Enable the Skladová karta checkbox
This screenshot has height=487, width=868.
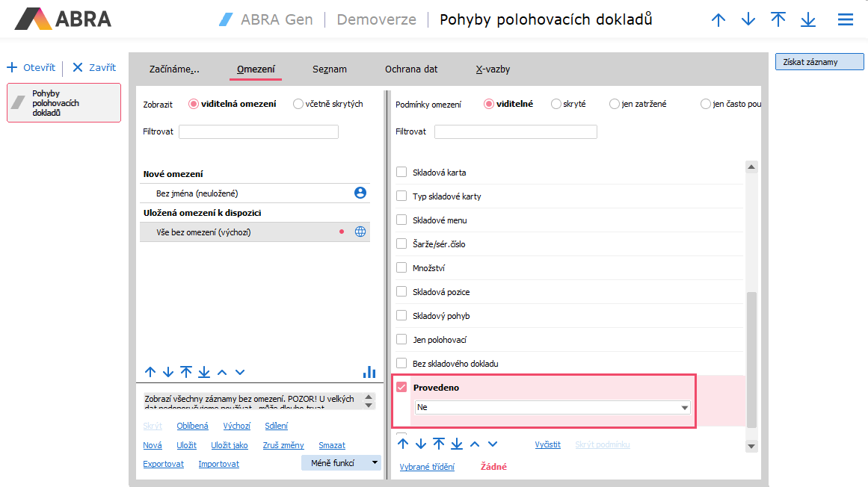[401, 173]
